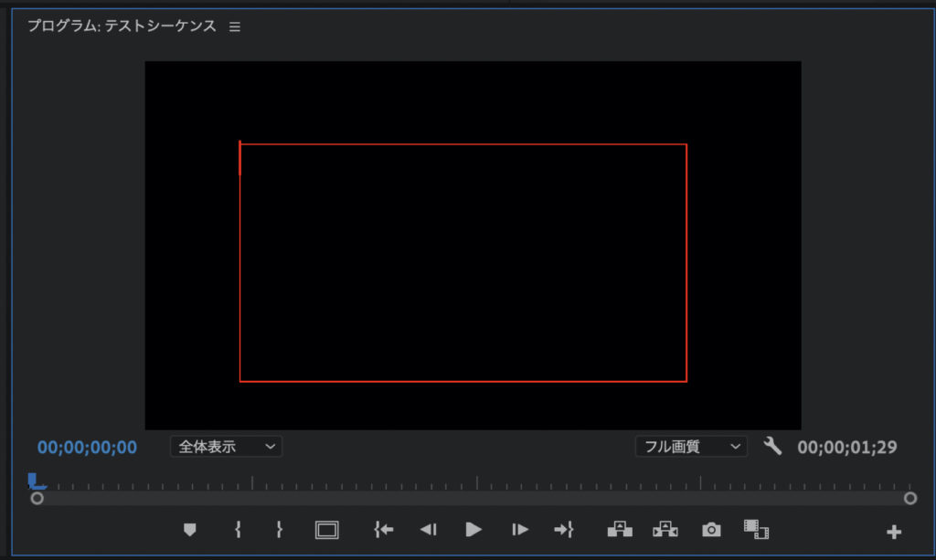Viewport: 936px width, 560px height.
Task: Go to Out point button
Action: click(563, 530)
